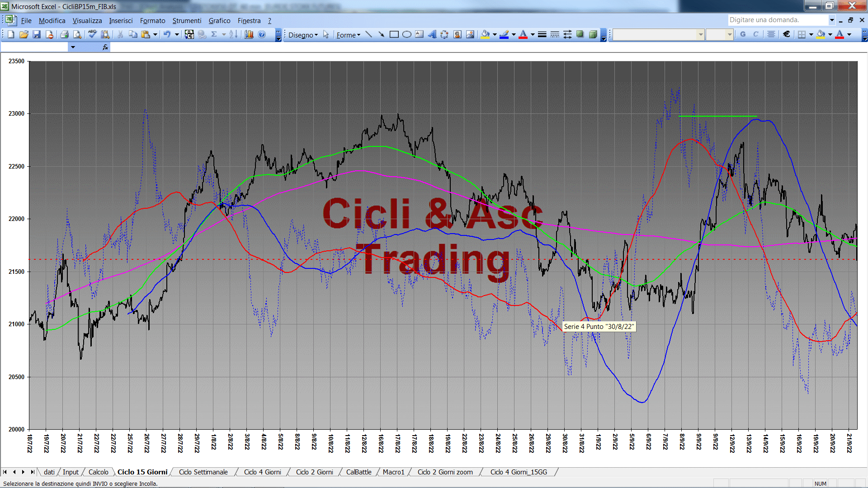Open the font name combo box
868x488 pixels.
[659, 34]
